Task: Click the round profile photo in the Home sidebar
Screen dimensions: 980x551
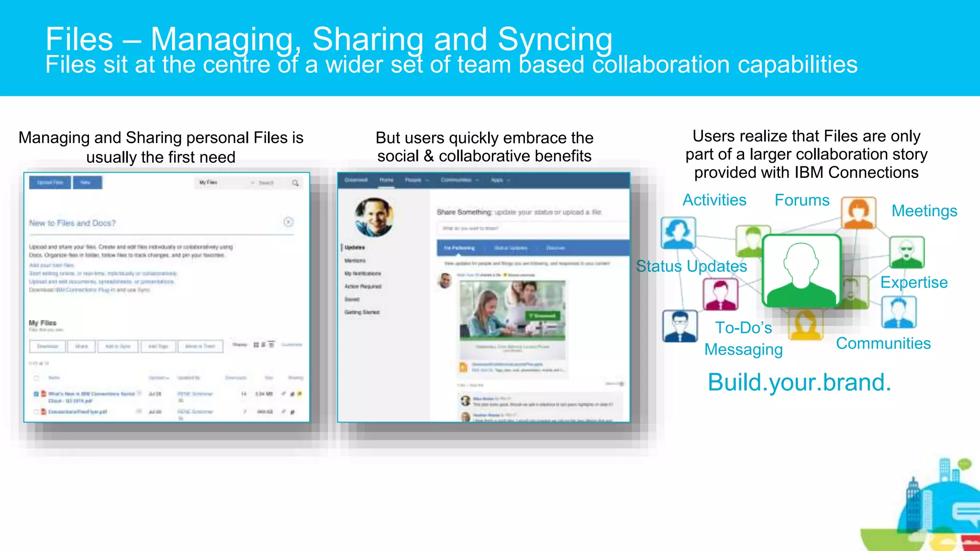Action: pyautogui.click(x=374, y=217)
